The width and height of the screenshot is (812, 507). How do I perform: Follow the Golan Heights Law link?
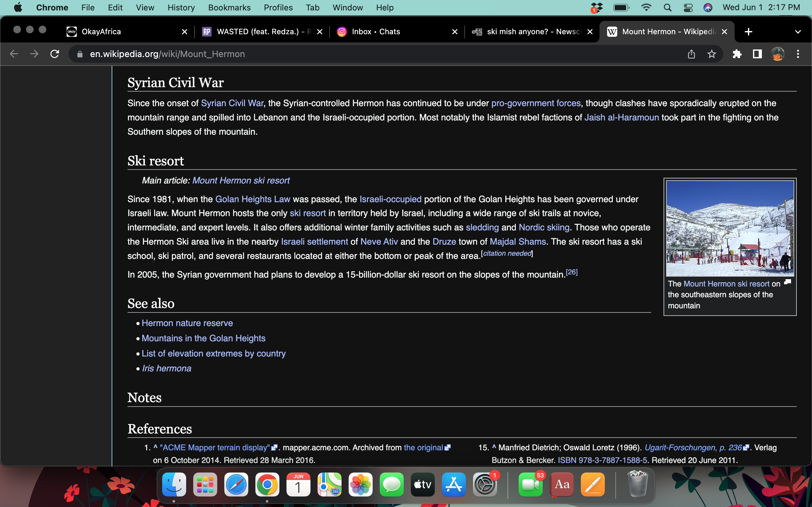[252, 199]
